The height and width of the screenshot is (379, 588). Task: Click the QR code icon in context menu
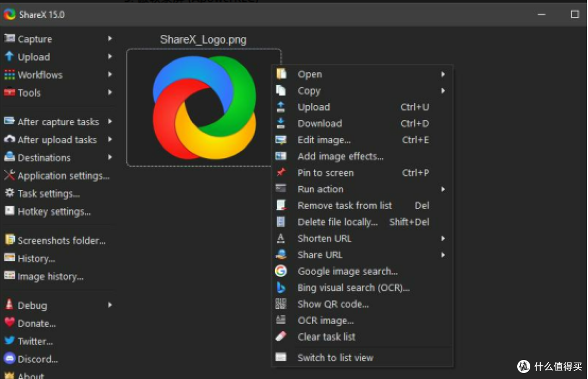click(x=280, y=303)
